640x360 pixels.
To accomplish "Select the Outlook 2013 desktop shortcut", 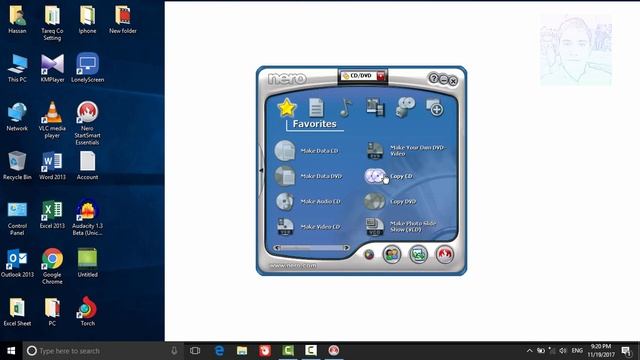I will 17,263.
